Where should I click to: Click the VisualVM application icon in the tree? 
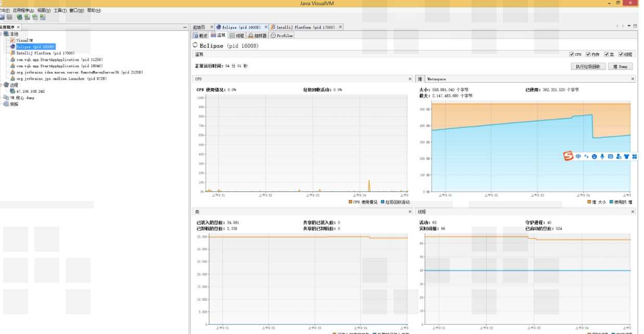click(x=12, y=40)
